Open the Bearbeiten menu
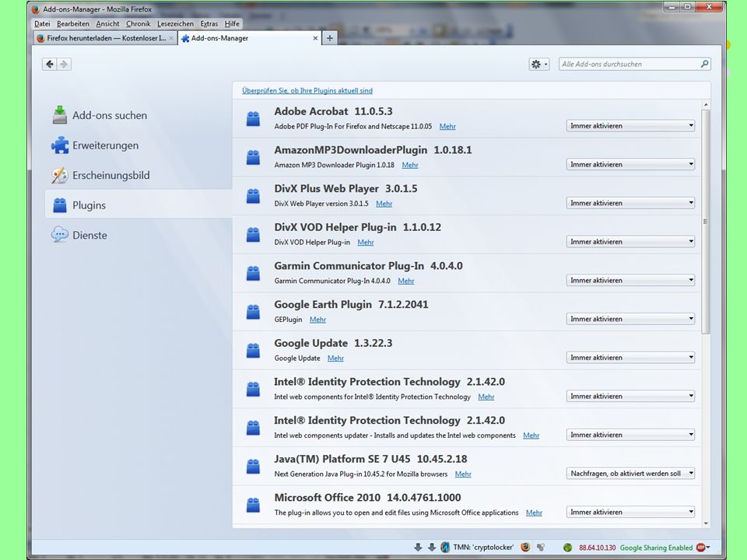This screenshot has height=560, width=747. pyautogui.click(x=73, y=24)
